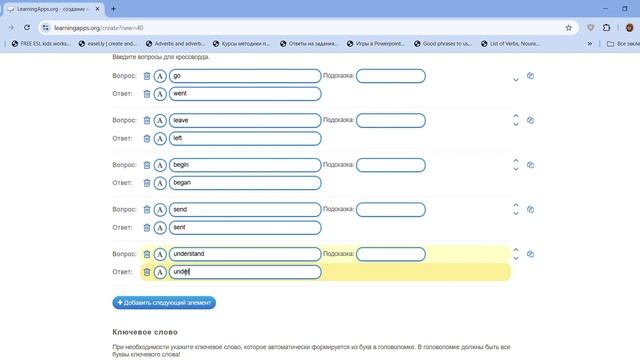Delete the 'send' question with trash icon
Viewport: 640px width, 360px height.
point(147,209)
